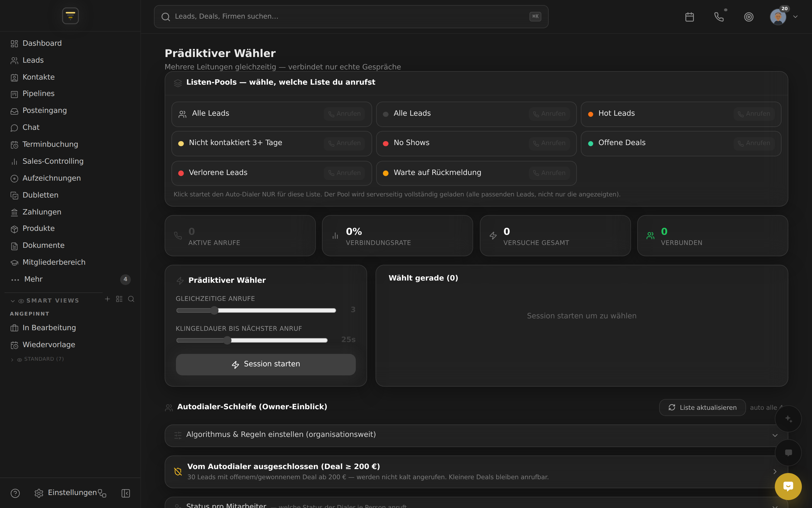The width and height of the screenshot is (812, 508).
Task: Collapse the Smart Views section chevron
Action: coord(13,301)
